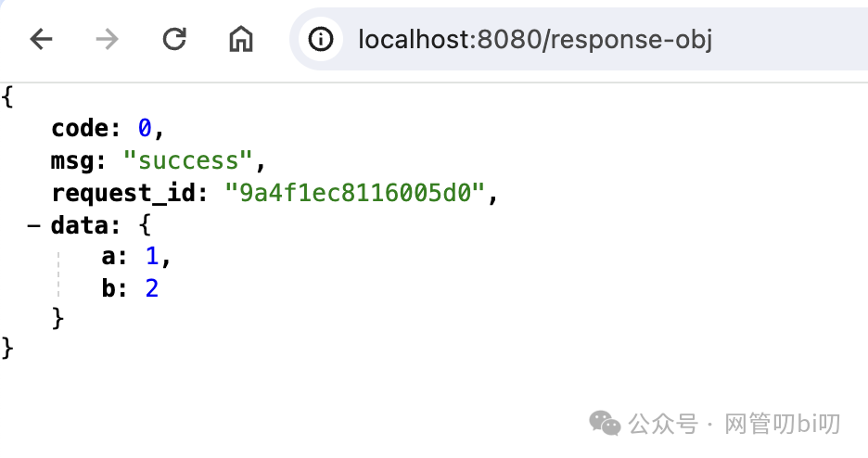Click the "success" msg value
This screenshot has height=458, width=868.
coord(188,161)
